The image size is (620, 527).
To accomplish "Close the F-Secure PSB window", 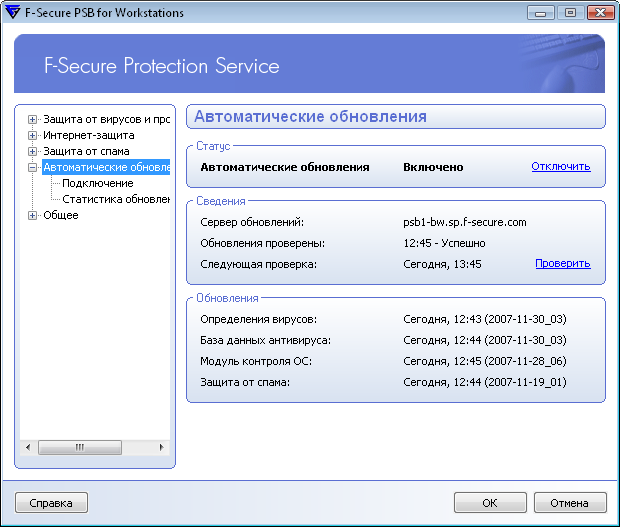I will click(x=600, y=13).
